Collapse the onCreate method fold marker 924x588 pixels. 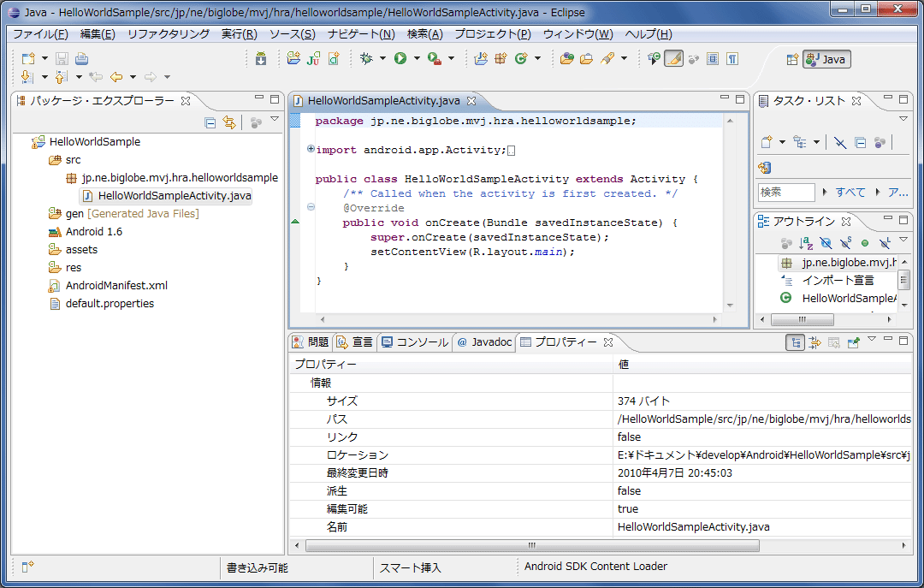click(x=311, y=206)
